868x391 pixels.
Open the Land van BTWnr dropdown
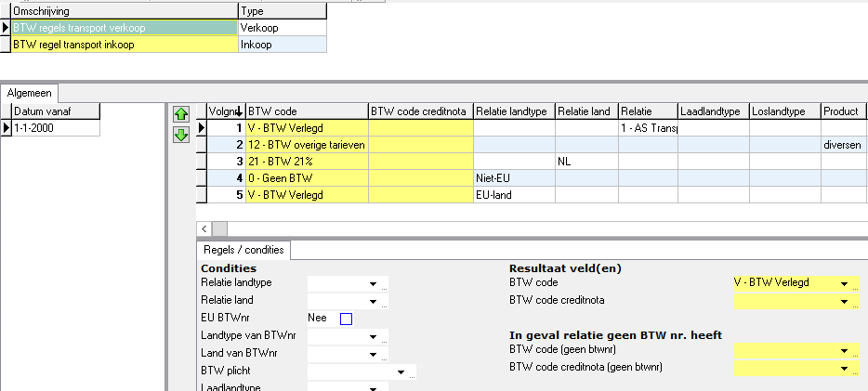tap(373, 355)
